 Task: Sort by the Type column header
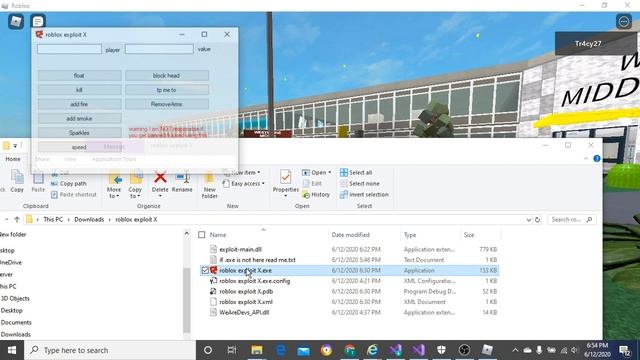pos(410,235)
